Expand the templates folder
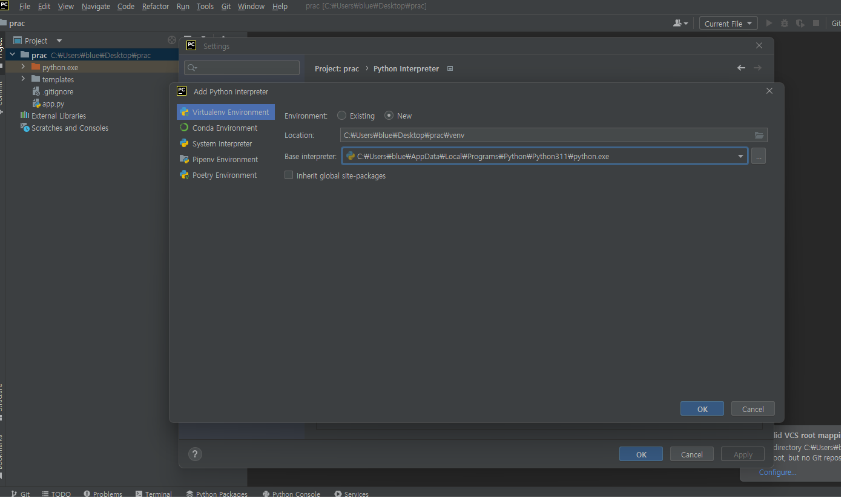 [x=23, y=79]
